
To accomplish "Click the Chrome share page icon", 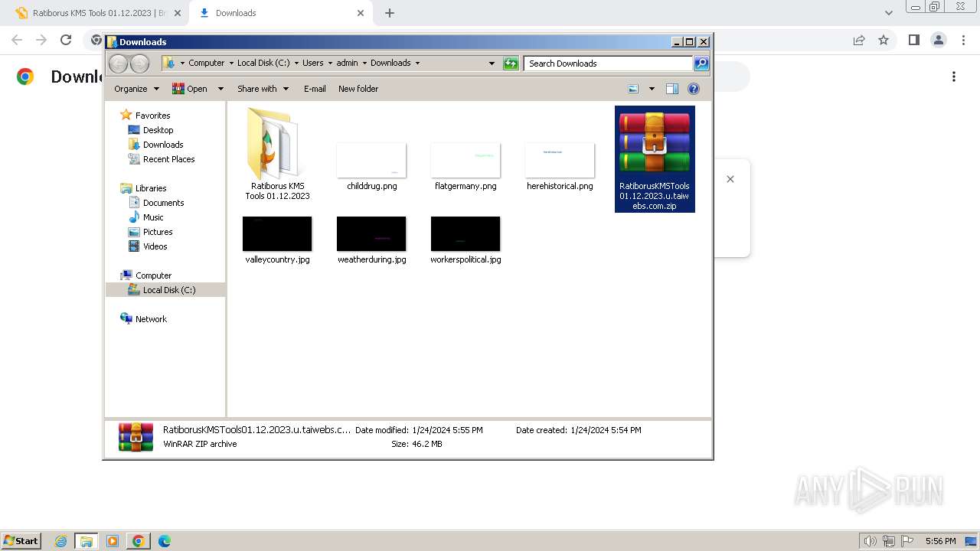I will point(859,40).
